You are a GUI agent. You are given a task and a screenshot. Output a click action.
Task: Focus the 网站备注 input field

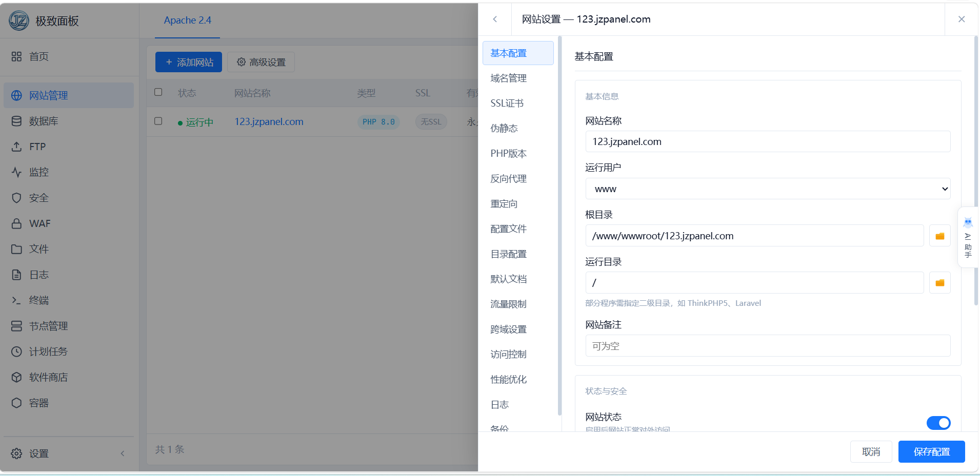[768, 346]
